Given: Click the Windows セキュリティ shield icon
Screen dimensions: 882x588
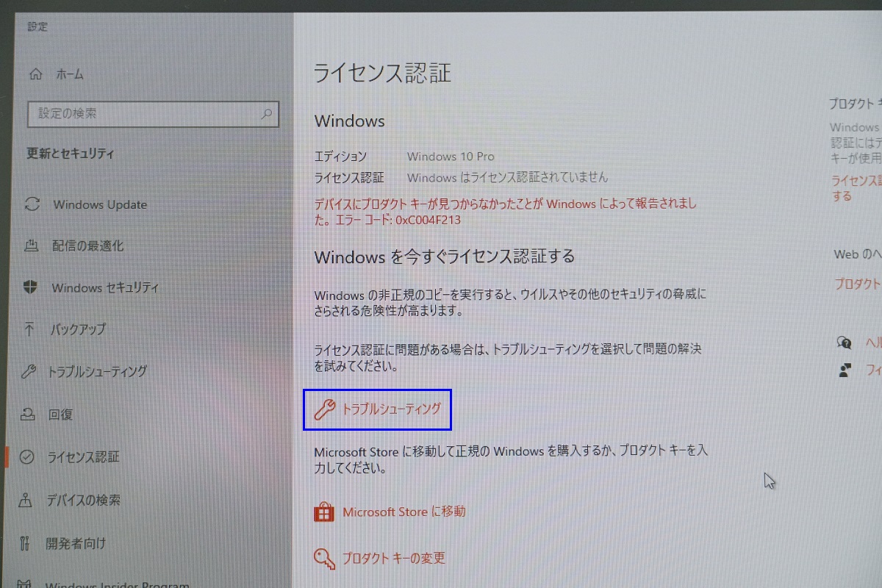Looking at the screenshot, I should click(x=31, y=287).
